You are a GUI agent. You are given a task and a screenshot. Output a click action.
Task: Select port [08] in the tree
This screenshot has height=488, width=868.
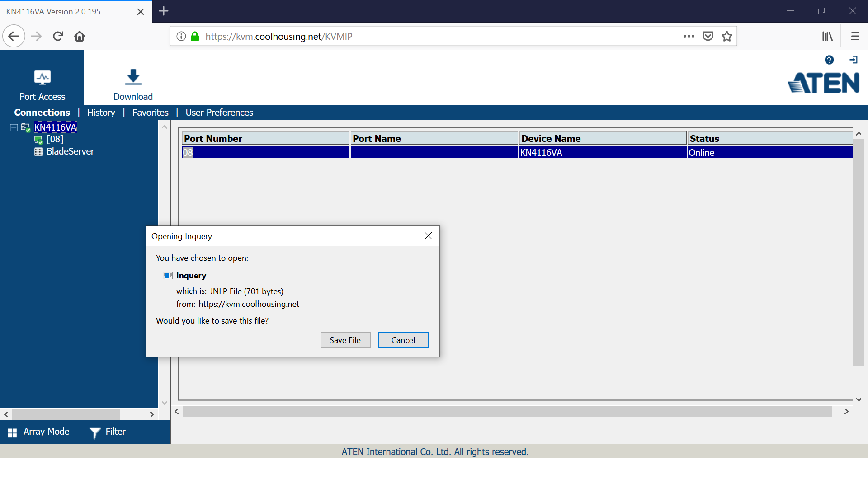[55, 139]
